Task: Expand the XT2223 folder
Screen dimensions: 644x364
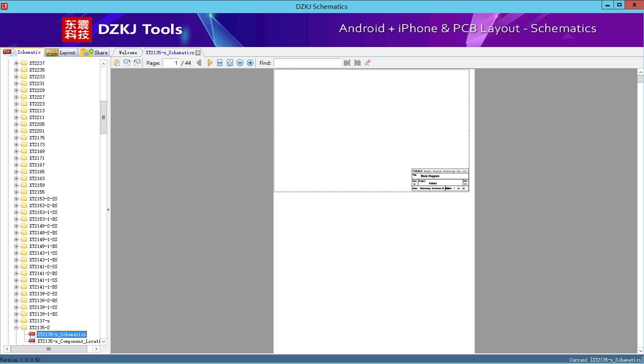Action: (x=17, y=104)
